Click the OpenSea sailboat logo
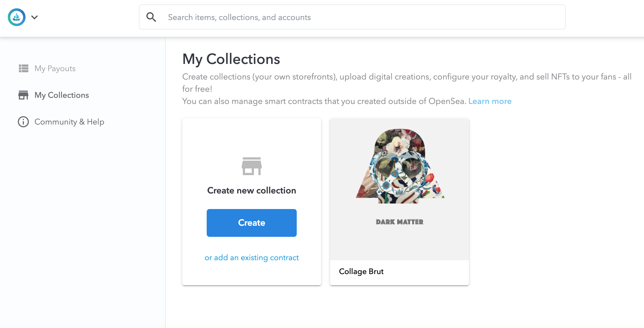 pos(17,17)
